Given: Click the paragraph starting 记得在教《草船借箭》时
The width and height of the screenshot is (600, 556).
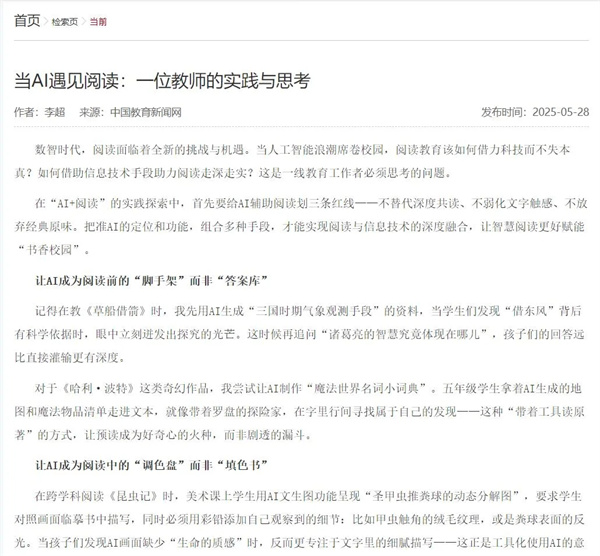Looking at the screenshot, I should [x=299, y=334].
